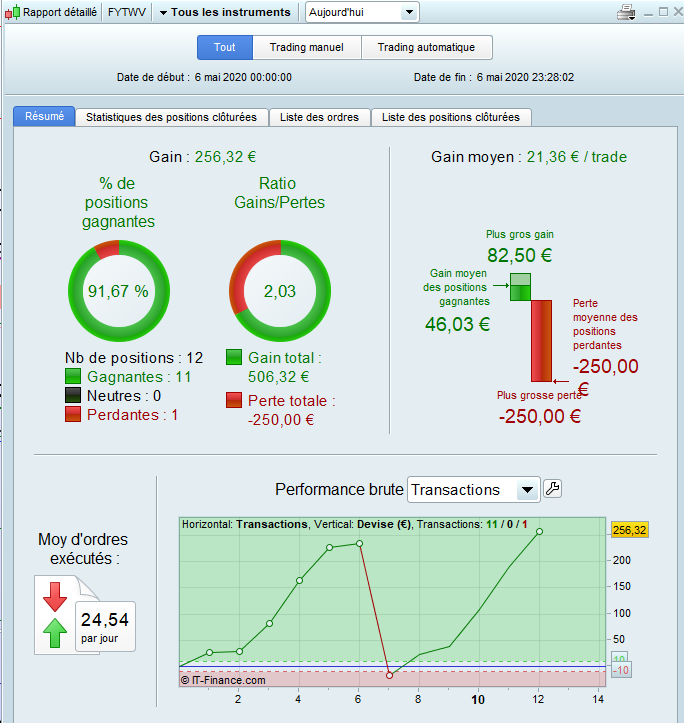Switch to Liste des ordres tab

(320, 117)
